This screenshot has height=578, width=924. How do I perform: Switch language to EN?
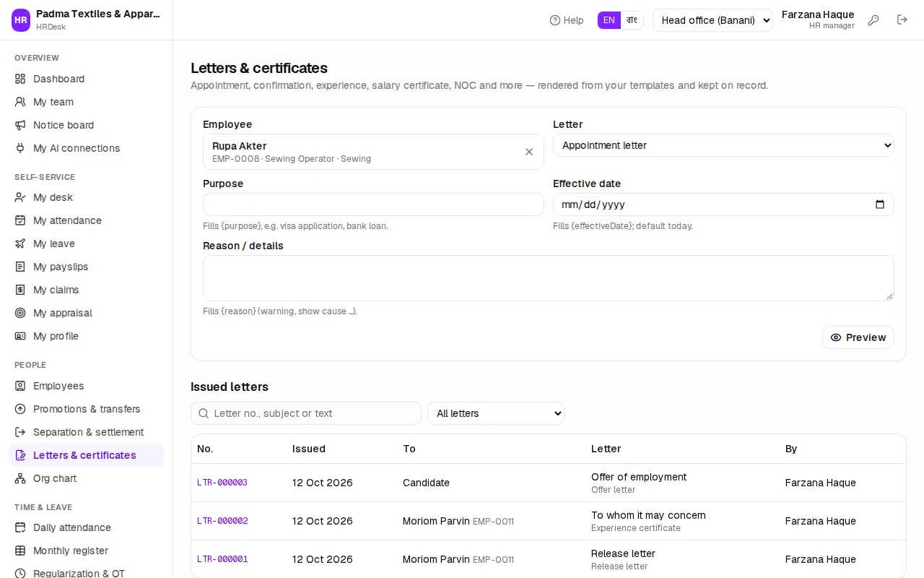coord(609,20)
